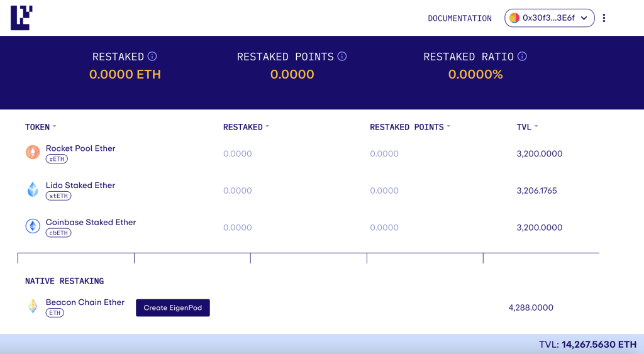Click the stETH ticker badge
This screenshot has height=354, width=644.
[58, 196]
